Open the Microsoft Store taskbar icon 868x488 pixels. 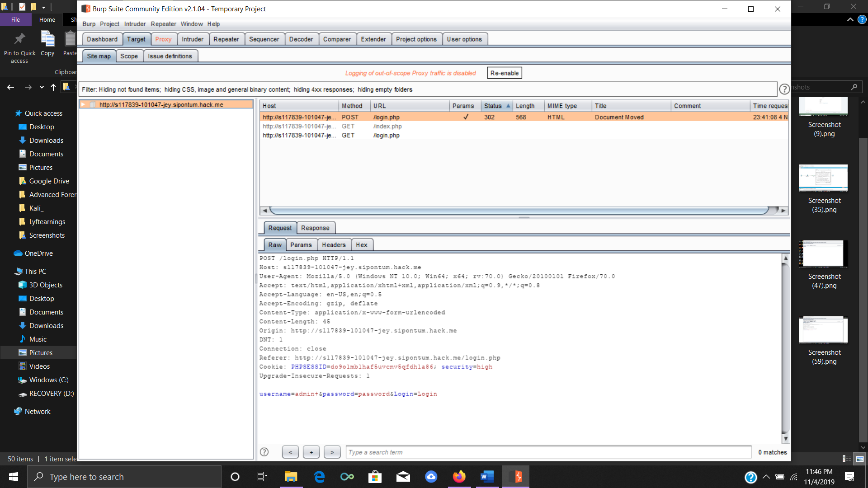(375, 477)
